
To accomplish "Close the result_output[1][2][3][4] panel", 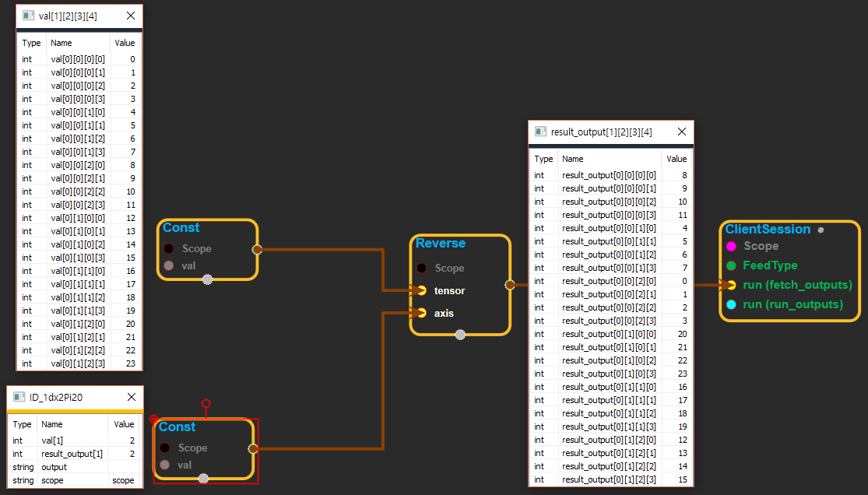I will coord(681,132).
